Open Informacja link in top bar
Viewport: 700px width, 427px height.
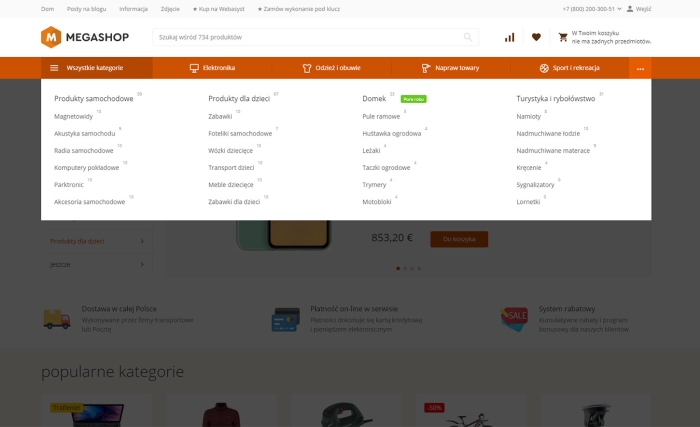click(x=133, y=9)
